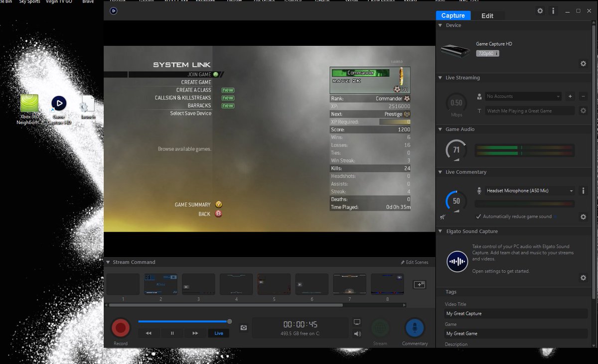Switch to the Capture tab
The height and width of the screenshot is (364, 598).
[453, 15]
